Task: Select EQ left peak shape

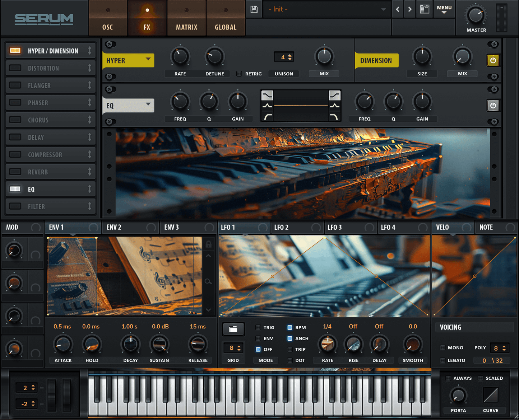Action: (x=267, y=106)
